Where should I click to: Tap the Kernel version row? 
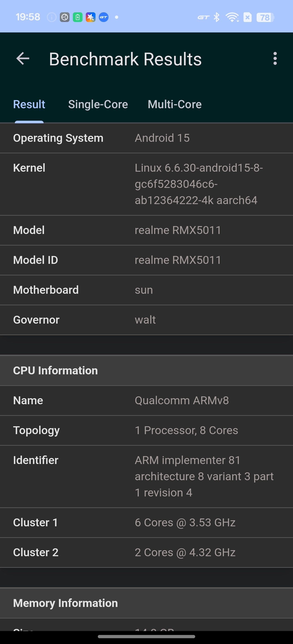(146, 184)
